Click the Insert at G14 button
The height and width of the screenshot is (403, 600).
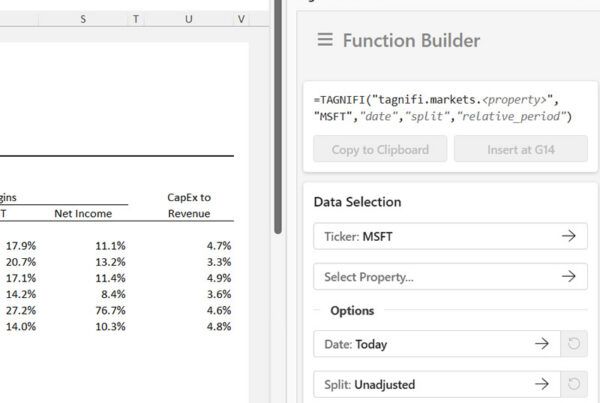520,150
